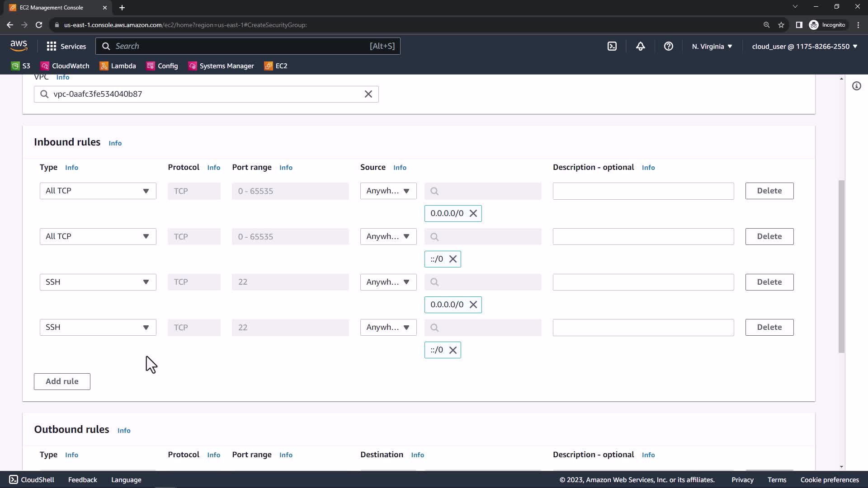Open the Services grid menu
This screenshot has height=488, width=868.
click(66, 46)
